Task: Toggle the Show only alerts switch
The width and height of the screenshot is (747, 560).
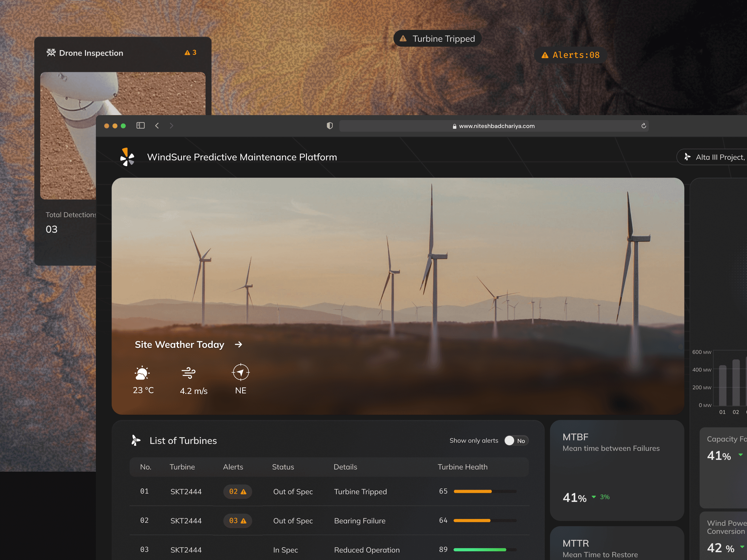Action: tap(516, 441)
